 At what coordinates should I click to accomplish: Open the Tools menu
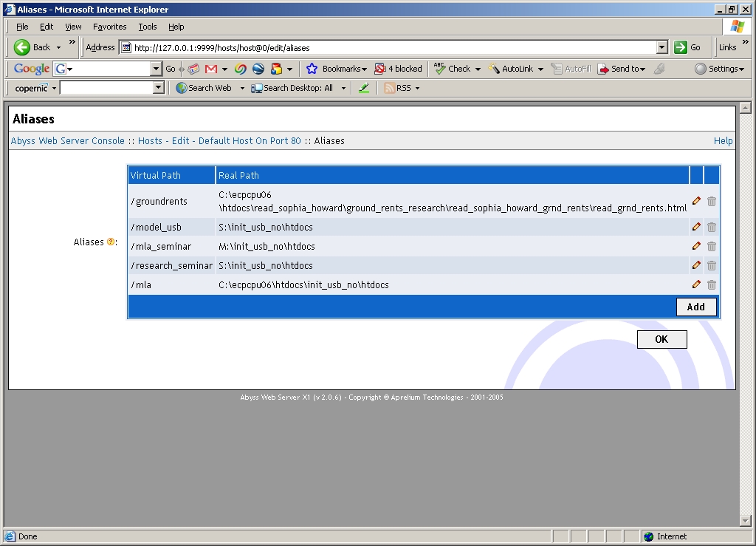[x=148, y=27]
